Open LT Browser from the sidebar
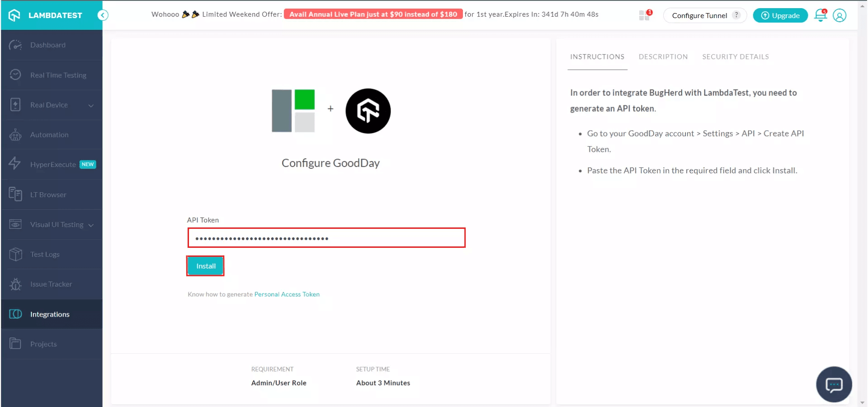The width and height of the screenshot is (868, 407). pos(47,194)
